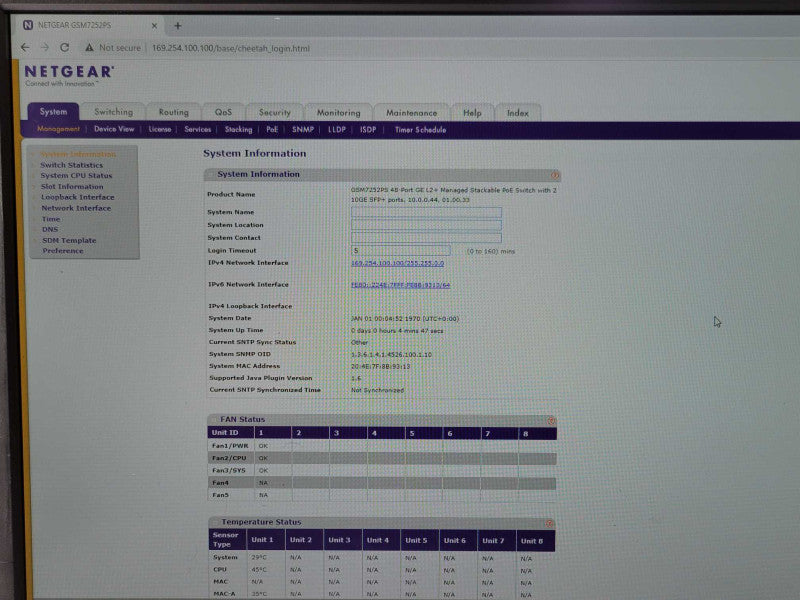The image size is (800, 600).
Task: Open Slot Information in the sidebar
Action: 72,186
